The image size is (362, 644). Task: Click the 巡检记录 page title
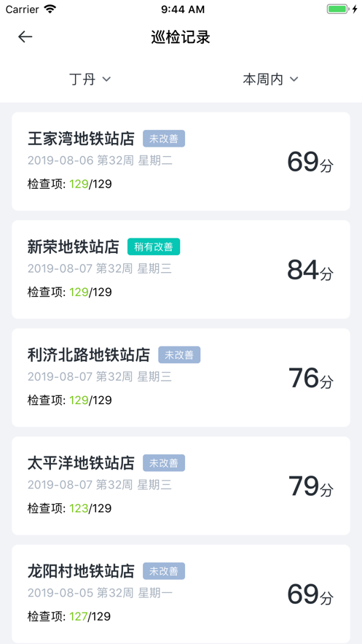[x=181, y=37]
